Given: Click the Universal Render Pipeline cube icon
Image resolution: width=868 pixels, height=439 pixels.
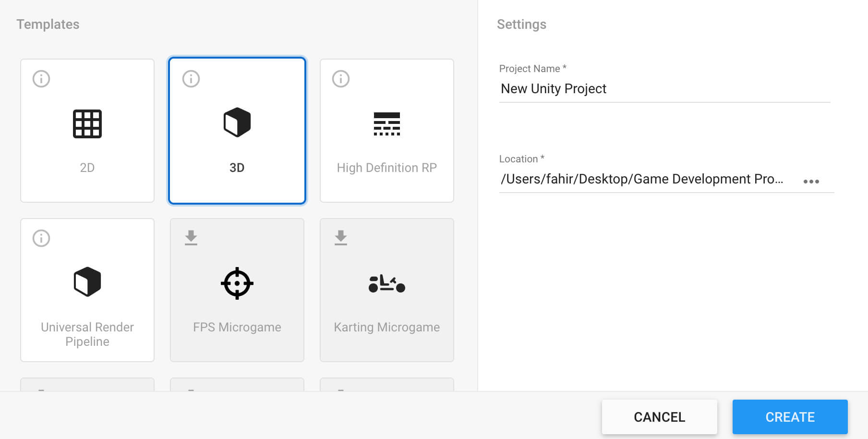Looking at the screenshot, I should (x=87, y=281).
